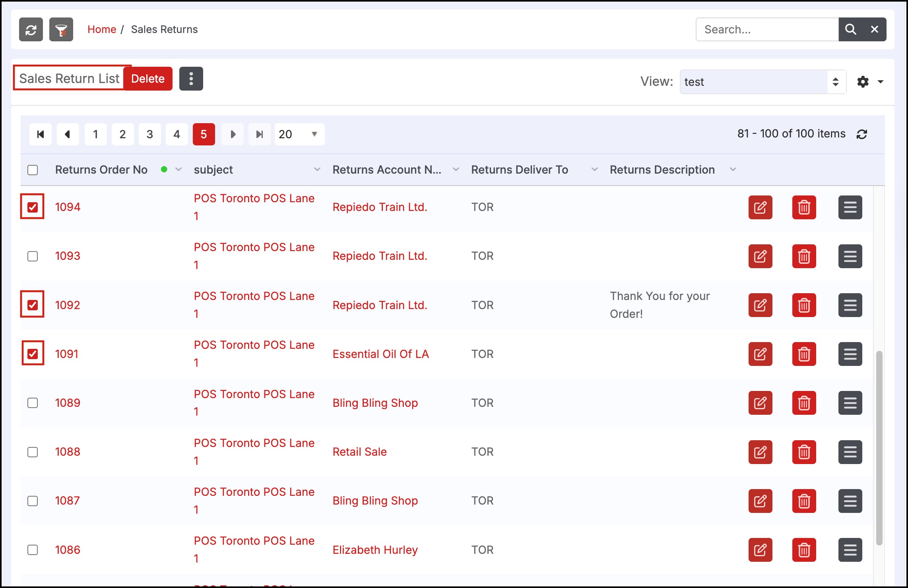Uncheck the checkbox for order 1094
The width and height of the screenshot is (908, 588).
point(33,207)
